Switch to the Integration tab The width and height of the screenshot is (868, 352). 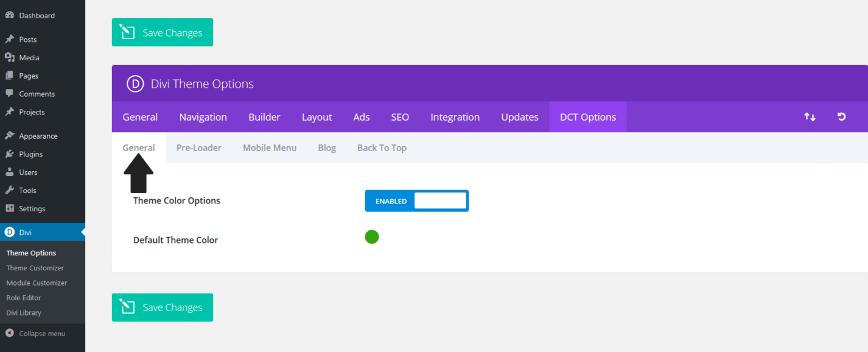455,117
